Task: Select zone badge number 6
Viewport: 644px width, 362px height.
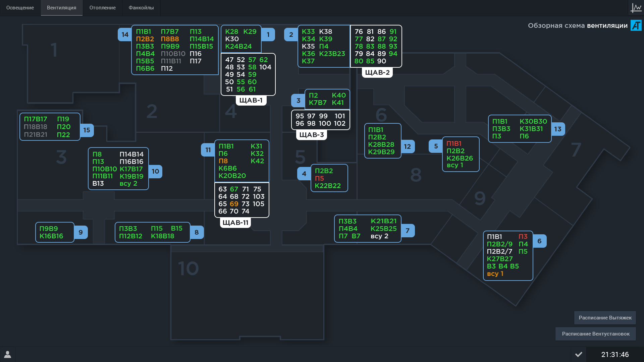Action: [x=539, y=241]
